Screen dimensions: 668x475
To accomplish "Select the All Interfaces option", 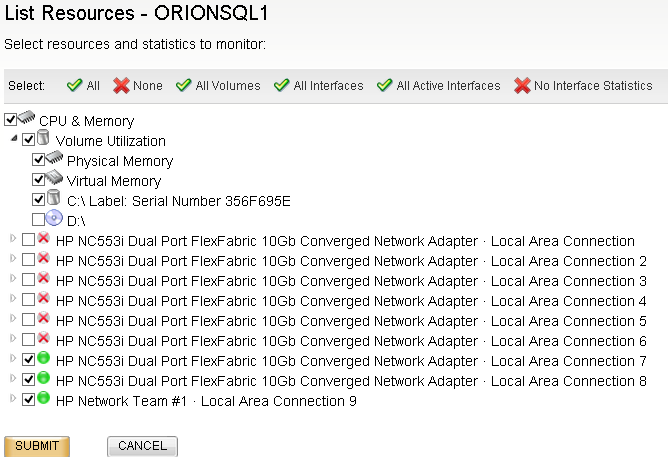I will tap(319, 86).
